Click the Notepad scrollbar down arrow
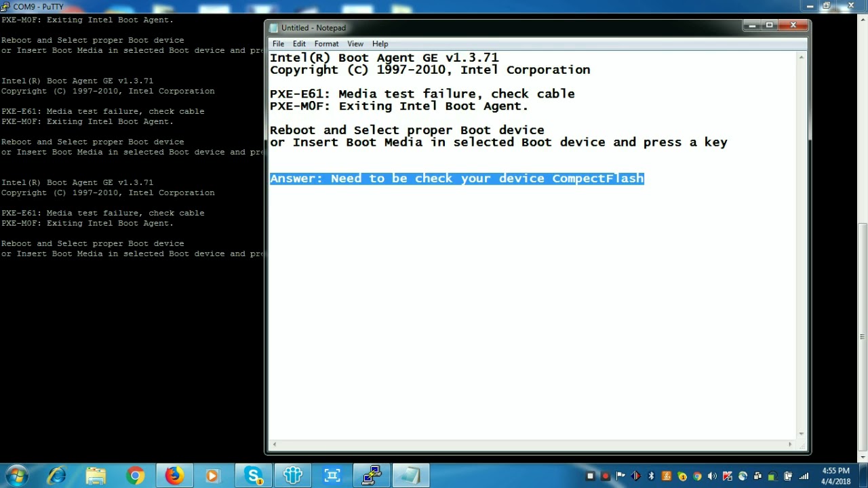 [x=802, y=434]
